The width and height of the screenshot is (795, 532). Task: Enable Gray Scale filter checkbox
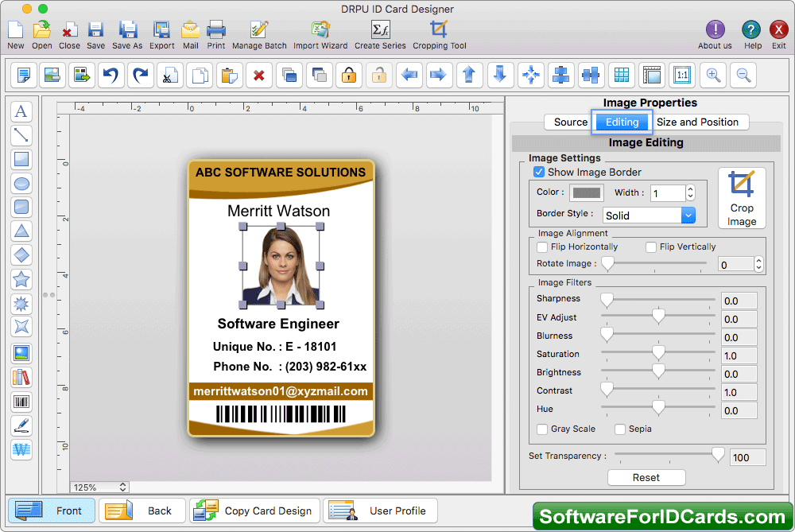click(x=542, y=429)
